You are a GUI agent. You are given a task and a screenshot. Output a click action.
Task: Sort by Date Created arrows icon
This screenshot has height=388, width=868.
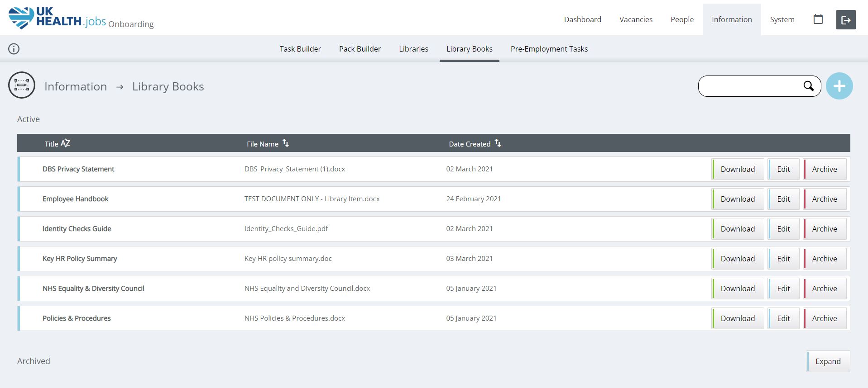pos(498,143)
